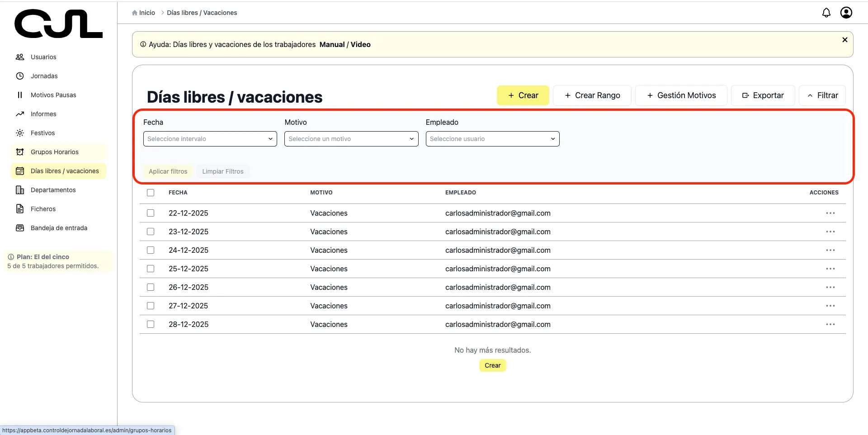Image resolution: width=868 pixels, height=435 pixels.
Task: Click the Motivos Pausas pause icon
Action: pyautogui.click(x=20, y=95)
